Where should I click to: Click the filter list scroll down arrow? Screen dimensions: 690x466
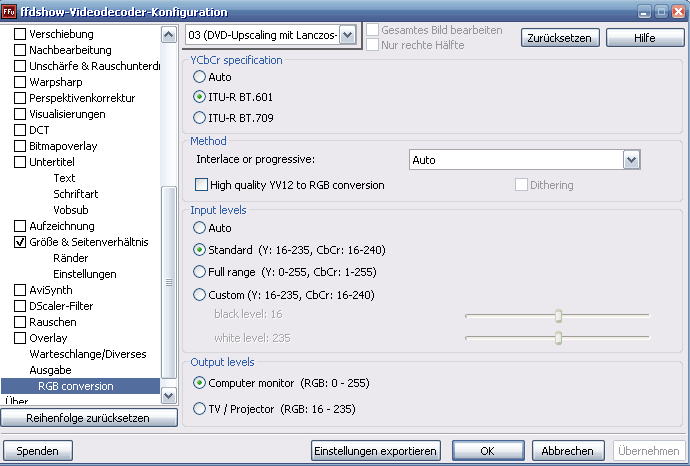point(169,395)
